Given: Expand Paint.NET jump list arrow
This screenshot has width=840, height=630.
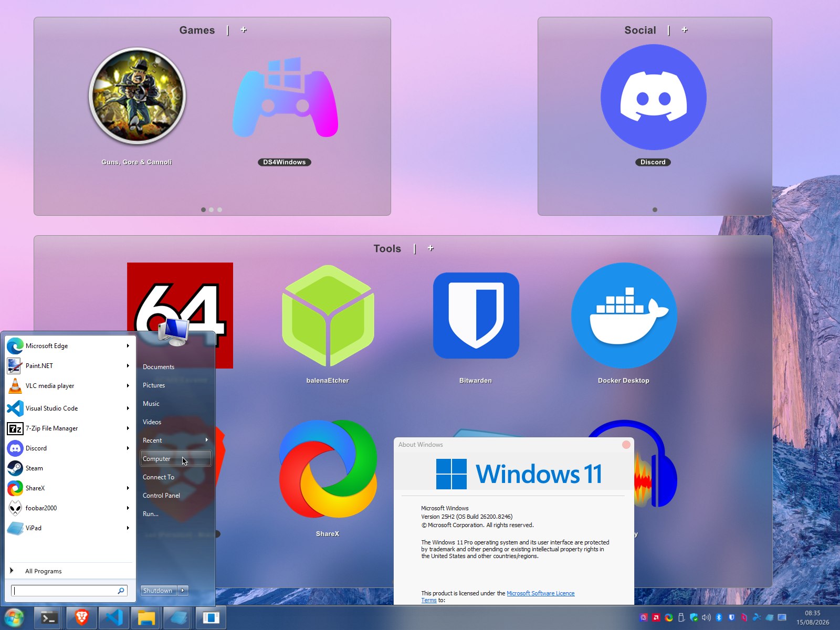Looking at the screenshot, I should click(x=128, y=366).
